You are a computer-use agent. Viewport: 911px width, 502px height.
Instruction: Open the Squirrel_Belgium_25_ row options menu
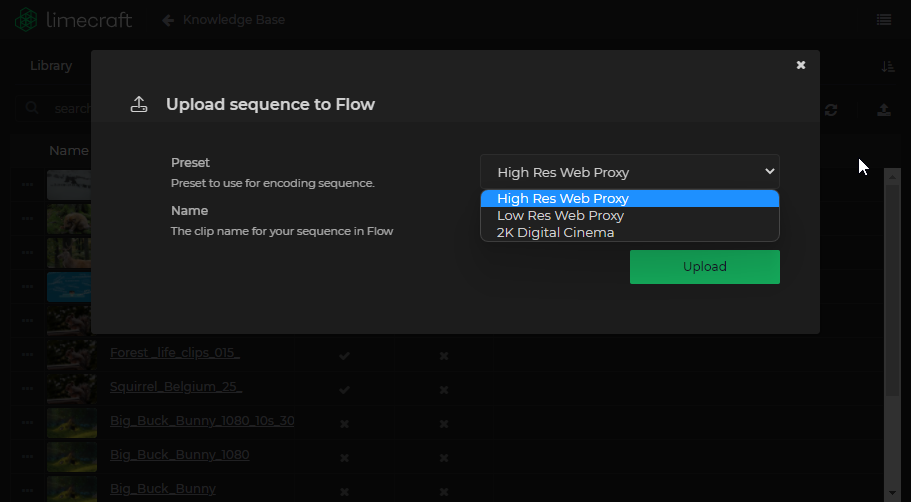(x=27, y=389)
